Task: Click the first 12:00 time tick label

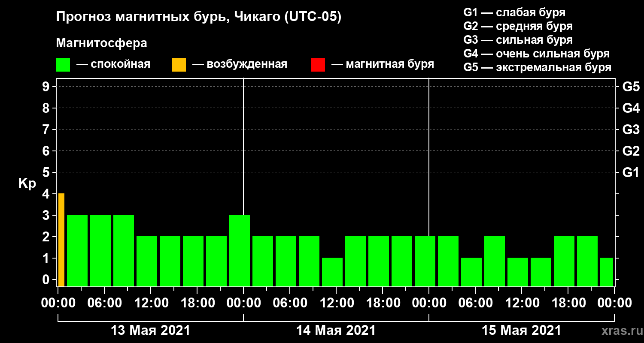Action: [151, 303]
